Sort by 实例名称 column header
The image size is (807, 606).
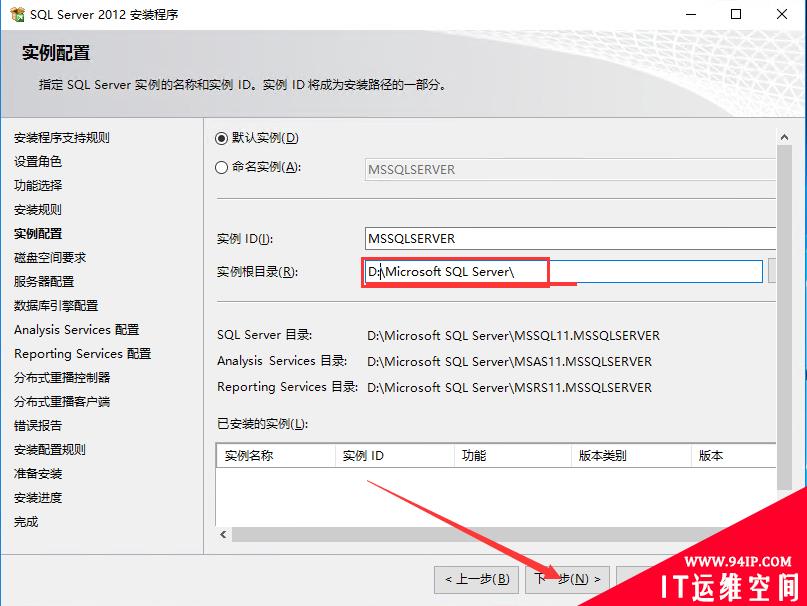point(276,456)
